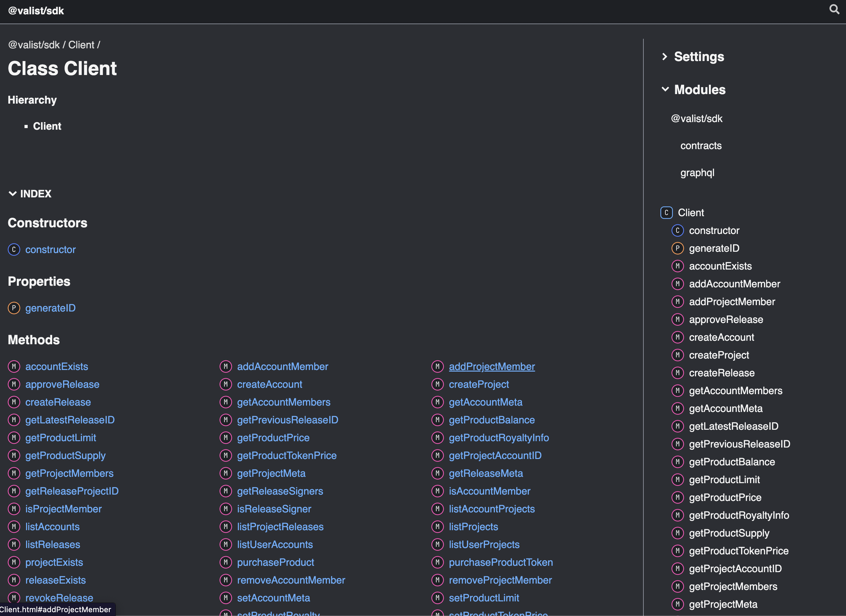
Task: Click the P icon beside sidebar generateID
Action: (x=677, y=248)
